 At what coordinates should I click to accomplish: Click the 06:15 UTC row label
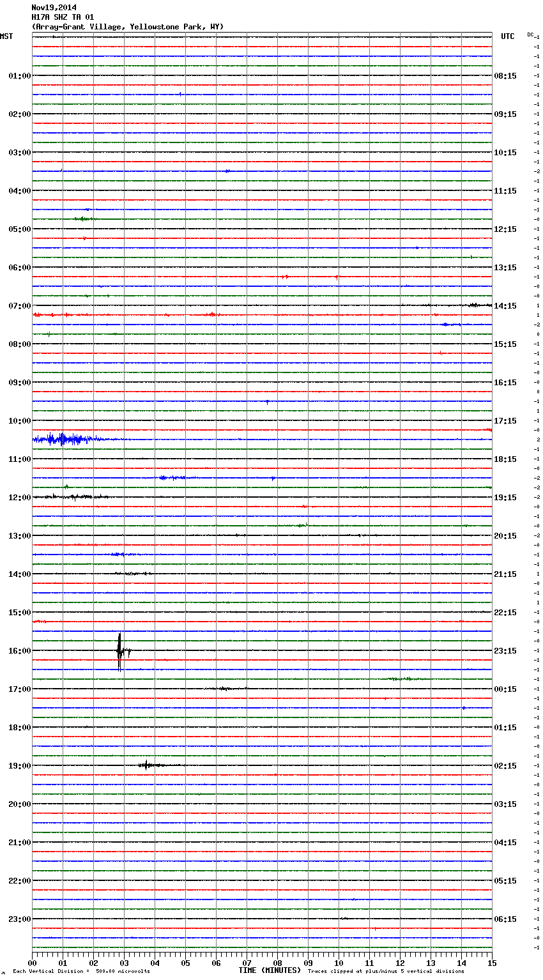(x=505, y=919)
